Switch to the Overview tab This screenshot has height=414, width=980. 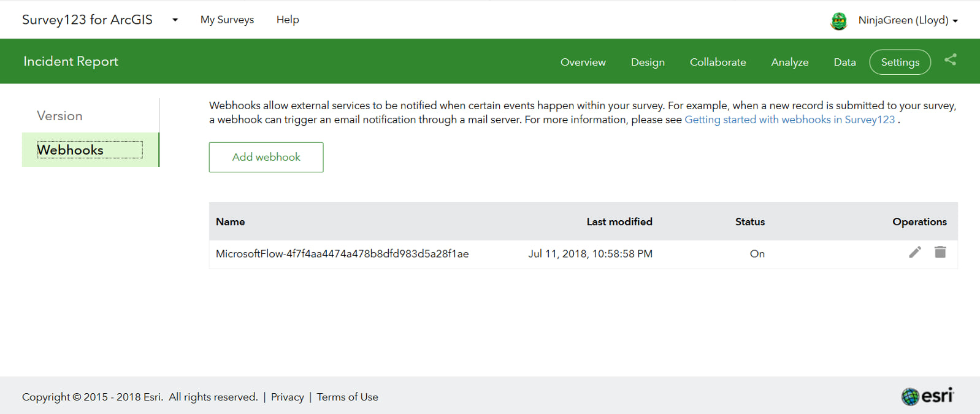(583, 62)
